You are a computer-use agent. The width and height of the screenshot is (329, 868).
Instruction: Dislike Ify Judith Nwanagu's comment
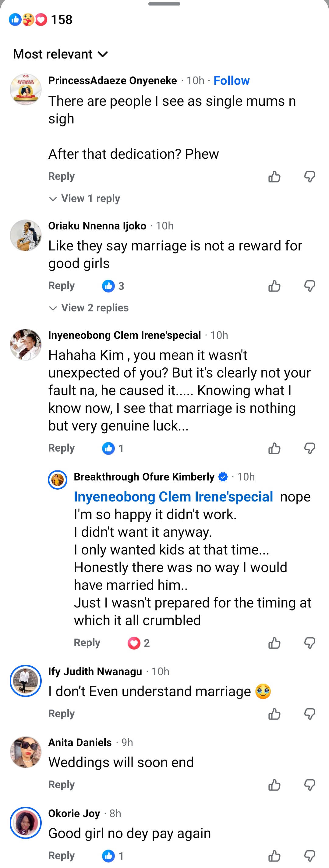coord(310,714)
